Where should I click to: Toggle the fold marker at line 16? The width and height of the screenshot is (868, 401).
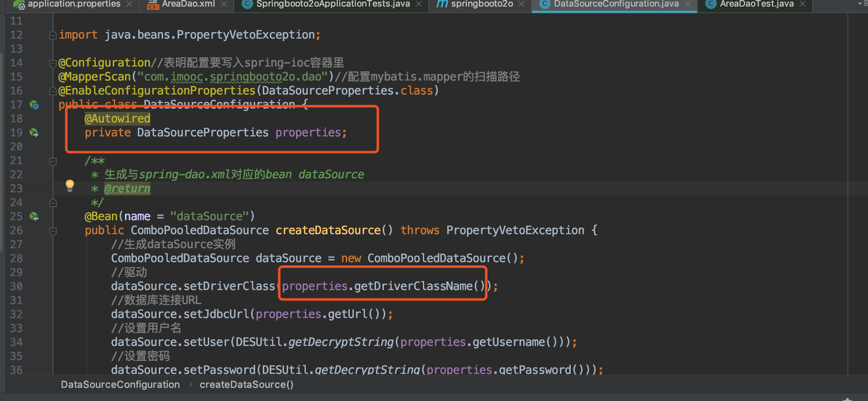53,91
